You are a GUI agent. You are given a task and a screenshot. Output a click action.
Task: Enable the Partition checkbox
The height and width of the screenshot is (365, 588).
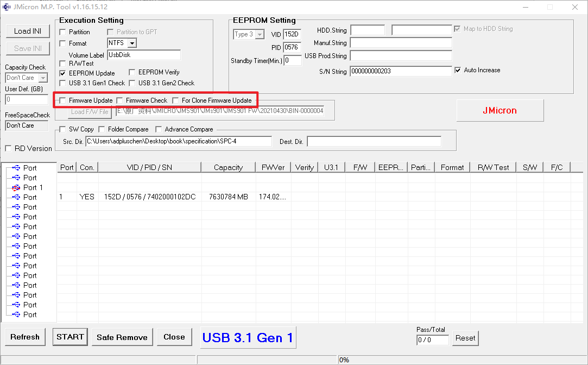pyautogui.click(x=62, y=32)
